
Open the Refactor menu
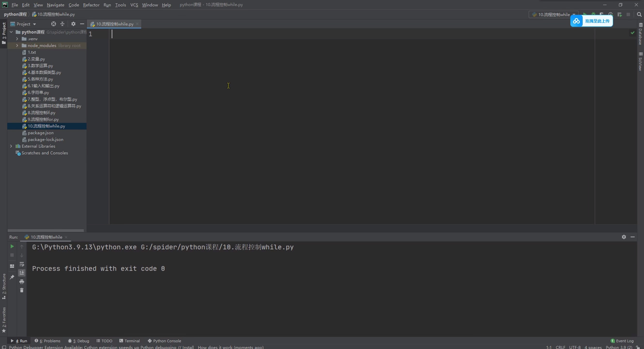pyautogui.click(x=91, y=5)
